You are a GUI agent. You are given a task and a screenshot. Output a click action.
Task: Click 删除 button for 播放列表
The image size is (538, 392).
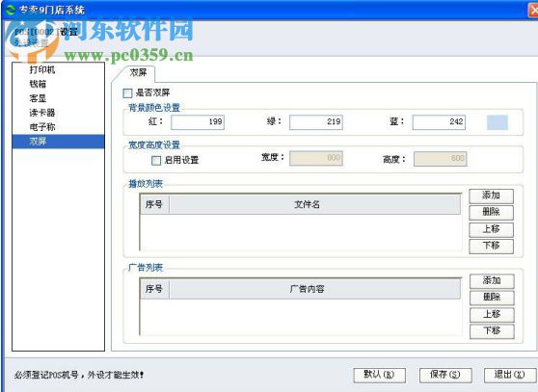click(x=491, y=213)
